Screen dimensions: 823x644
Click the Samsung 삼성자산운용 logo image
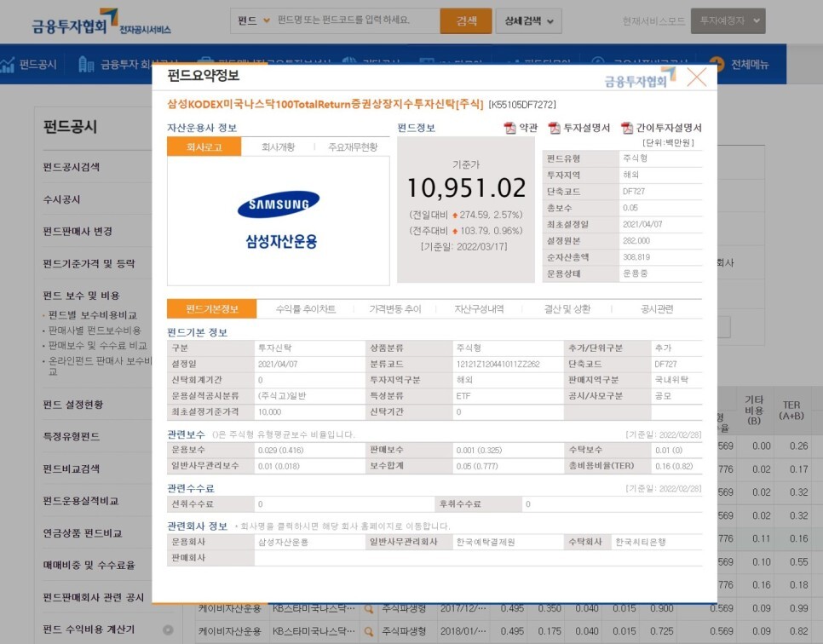(x=279, y=220)
